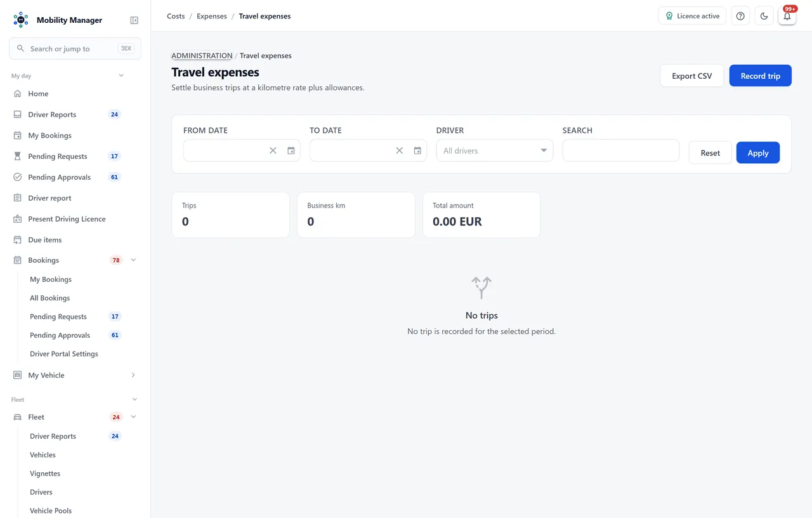Collapse the Bookings submenu chevron
Viewport: 812px width, 518px height.
[x=133, y=260]
